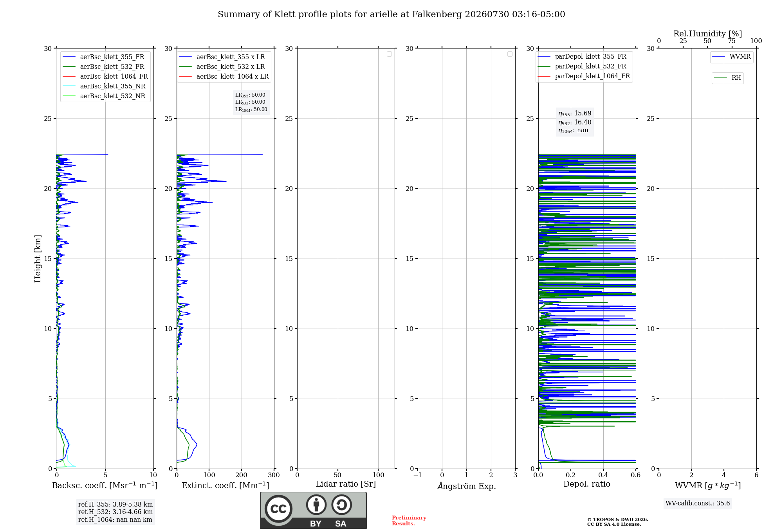Click legend entry aerBsc_klett_1064 x LR
This screenshot has width=783, height=532.
coord(224,77)
